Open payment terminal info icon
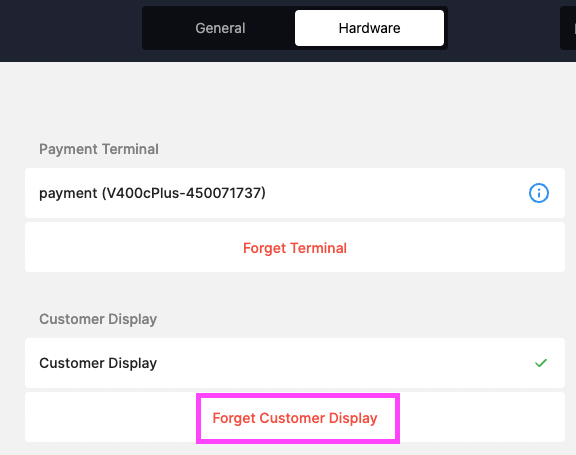Viewport: 576px width, 455px height. pos(539,193)
